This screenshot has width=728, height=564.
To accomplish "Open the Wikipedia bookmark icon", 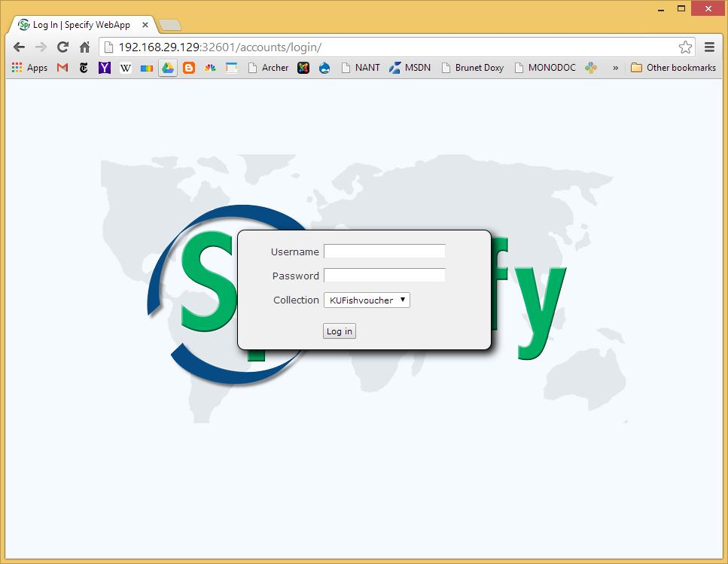I will coord(126,68).
